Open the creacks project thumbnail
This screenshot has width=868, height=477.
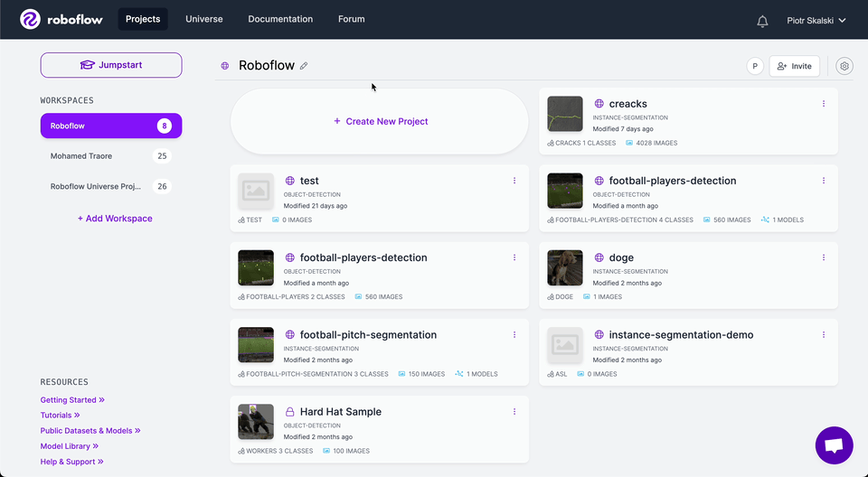coord(565,114)
